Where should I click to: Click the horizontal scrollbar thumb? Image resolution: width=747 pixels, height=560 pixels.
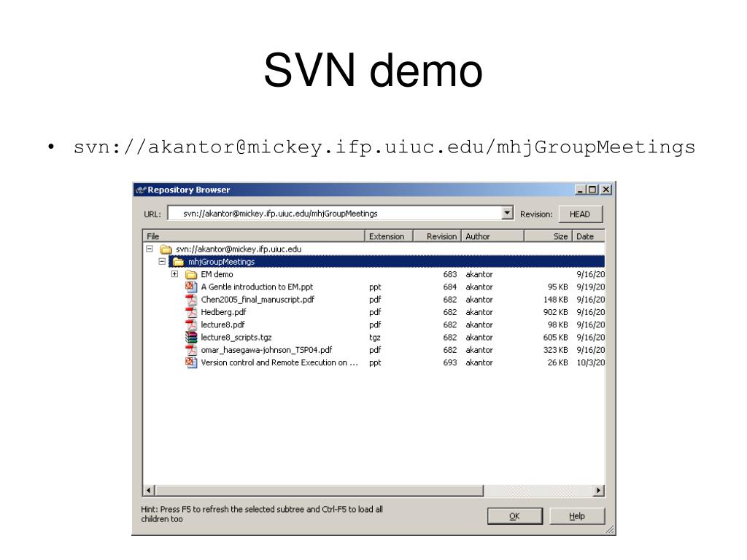319,491
